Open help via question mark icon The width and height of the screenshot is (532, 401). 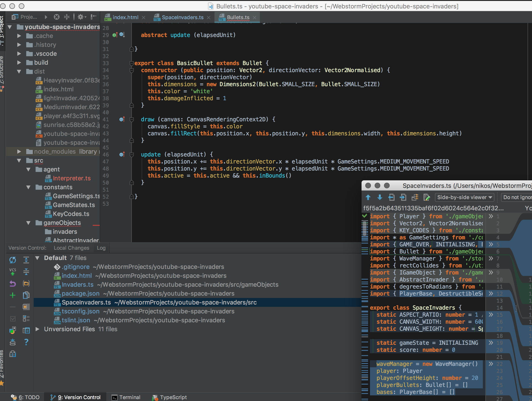(26, 342)
